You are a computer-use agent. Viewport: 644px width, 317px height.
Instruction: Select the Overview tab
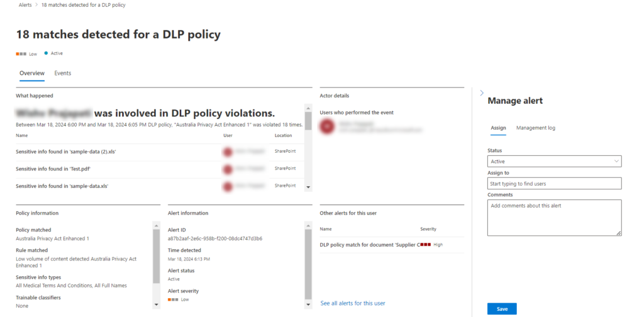point(31,73)
